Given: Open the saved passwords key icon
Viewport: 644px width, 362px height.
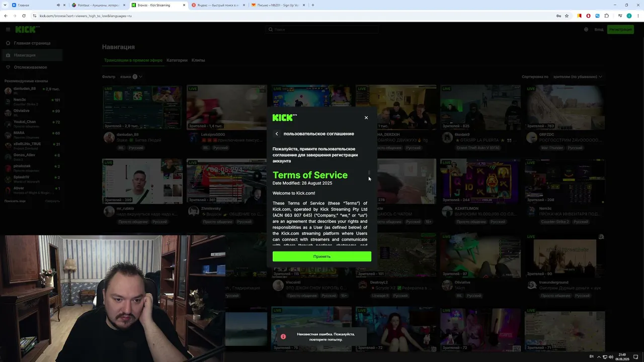Looking at the screenshot, I should 558,16.
